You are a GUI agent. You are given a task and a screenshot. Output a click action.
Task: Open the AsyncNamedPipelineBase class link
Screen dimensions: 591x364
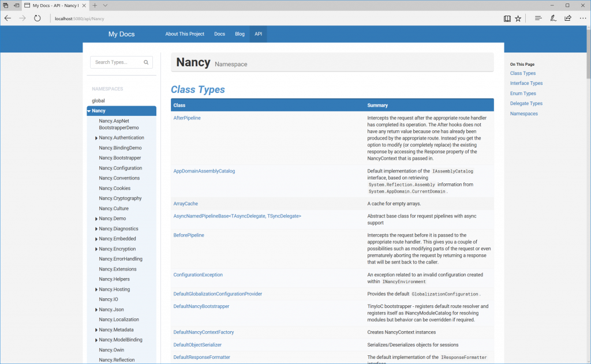(x=237, y=216)
